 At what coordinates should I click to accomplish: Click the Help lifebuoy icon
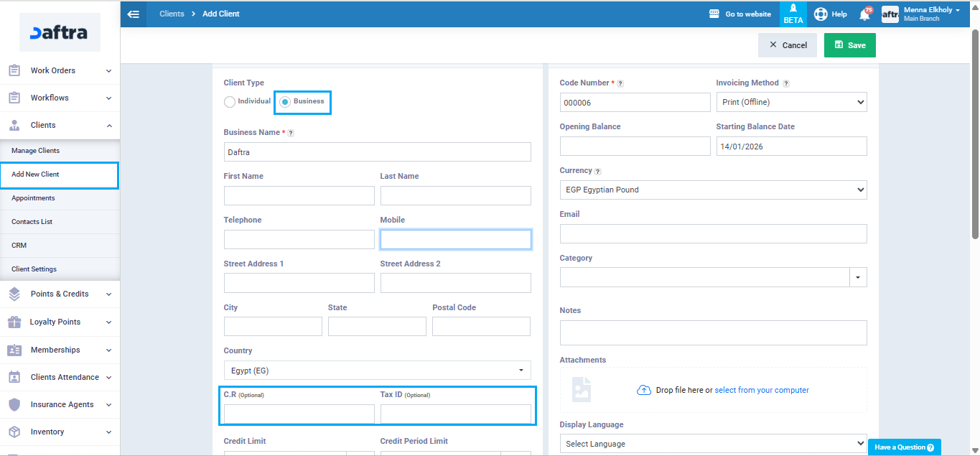tap(821, 14)
